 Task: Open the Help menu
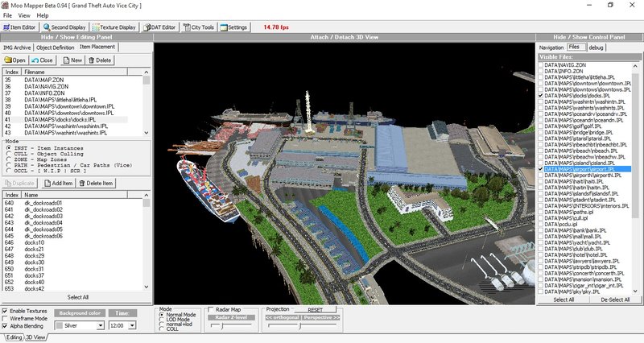point(43,15)
